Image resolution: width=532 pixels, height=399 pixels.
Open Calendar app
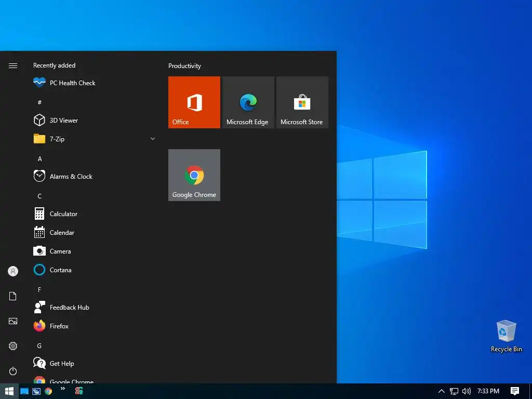(x=94, y=232)
